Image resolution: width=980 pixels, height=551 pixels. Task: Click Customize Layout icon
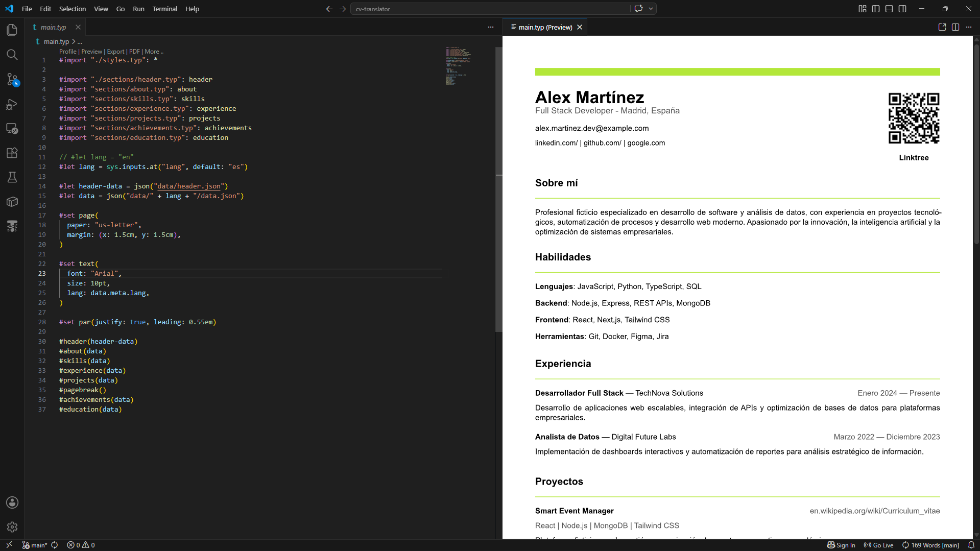coord(863,9)
